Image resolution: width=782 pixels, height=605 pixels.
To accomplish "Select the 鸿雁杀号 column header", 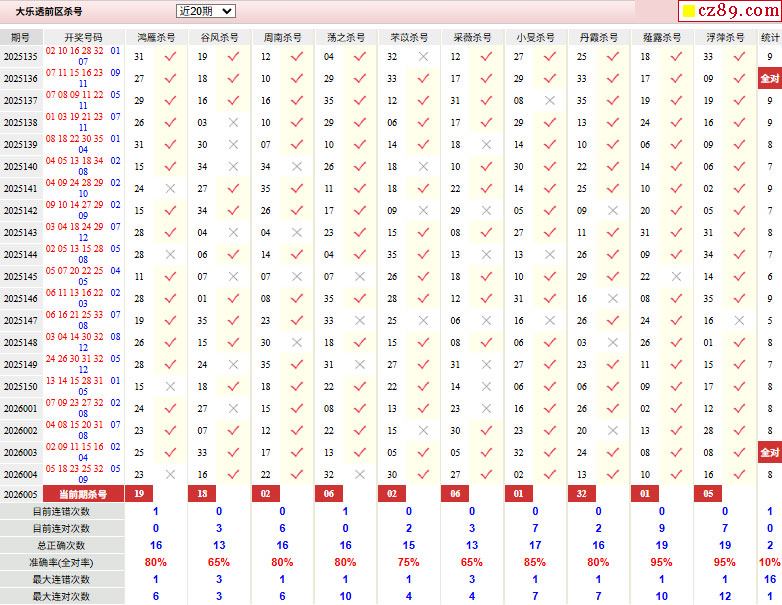I will click(155, 37).
